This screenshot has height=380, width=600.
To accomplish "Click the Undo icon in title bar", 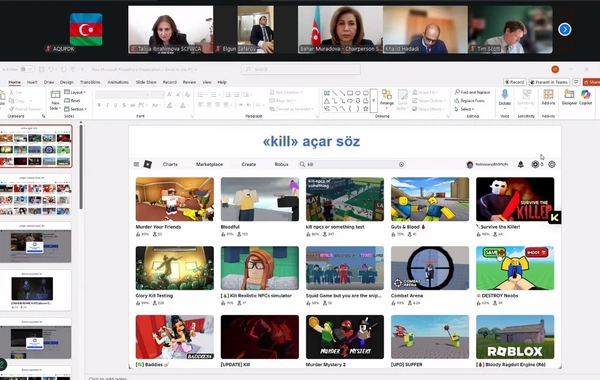I will click(x=51, y=69).
